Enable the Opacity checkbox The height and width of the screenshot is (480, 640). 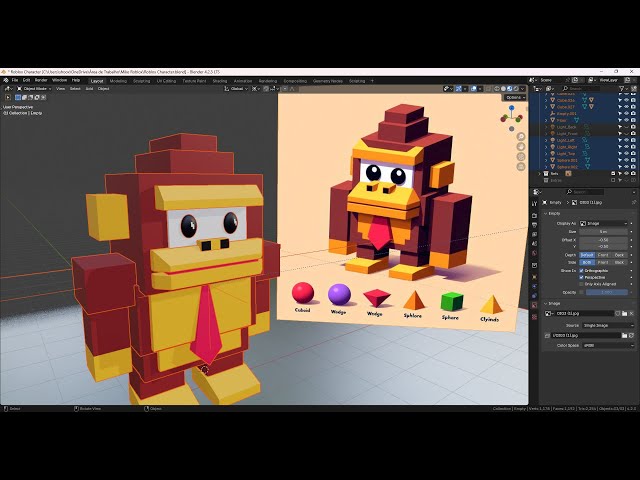click(582, 292)
